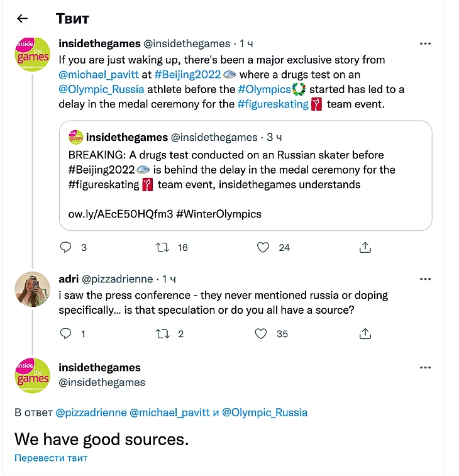The height and width of the screenshot is (476, 459).
Task: Open more options for adri's tweet
Action: click(425, 279)
